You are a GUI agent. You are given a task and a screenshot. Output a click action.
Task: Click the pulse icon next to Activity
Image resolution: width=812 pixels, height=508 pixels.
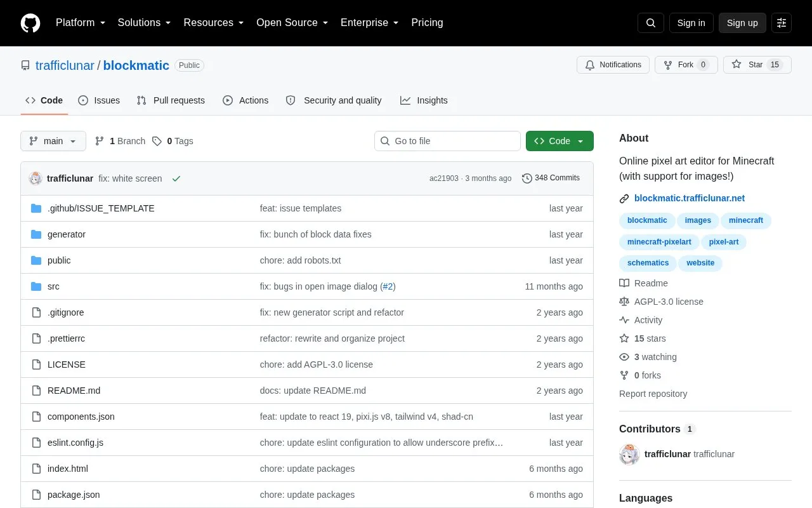coord(624,320)
